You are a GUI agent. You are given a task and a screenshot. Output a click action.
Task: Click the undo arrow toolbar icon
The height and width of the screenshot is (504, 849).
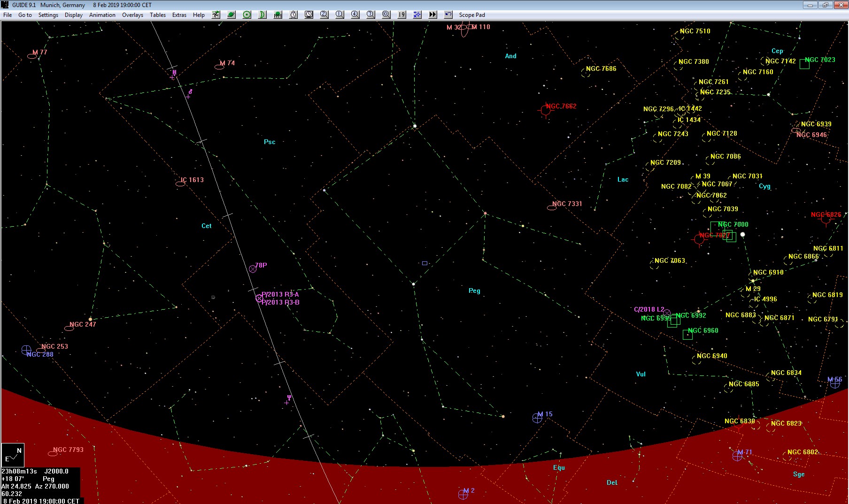tap(448, 15)
